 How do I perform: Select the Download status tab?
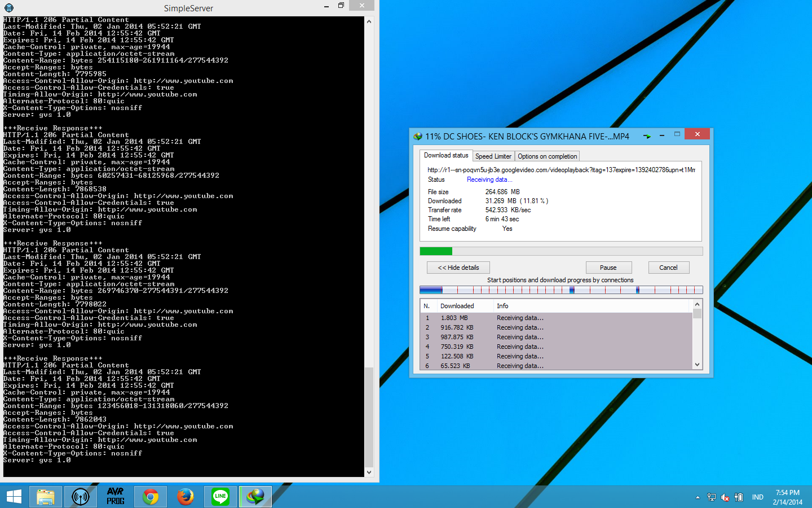(446, 155)
